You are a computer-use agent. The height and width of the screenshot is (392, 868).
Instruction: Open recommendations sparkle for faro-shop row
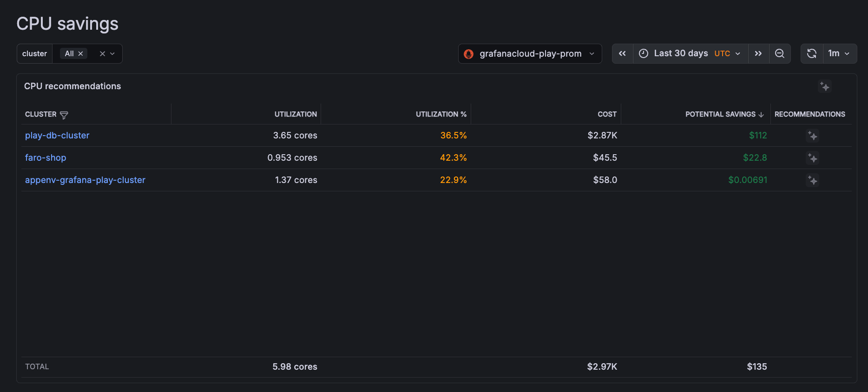pos(812,158)
